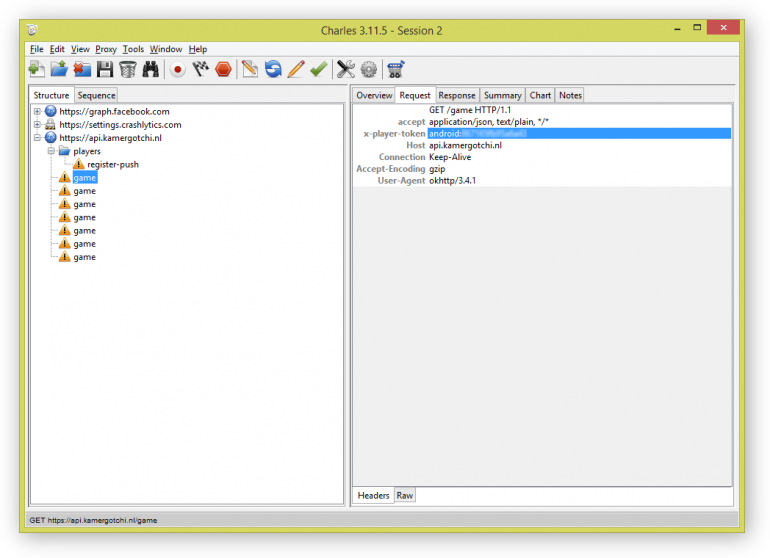Screen dimensions: 770x558
Task: Click the shopping cart purchase icon
Action: (x=395, y=69)
